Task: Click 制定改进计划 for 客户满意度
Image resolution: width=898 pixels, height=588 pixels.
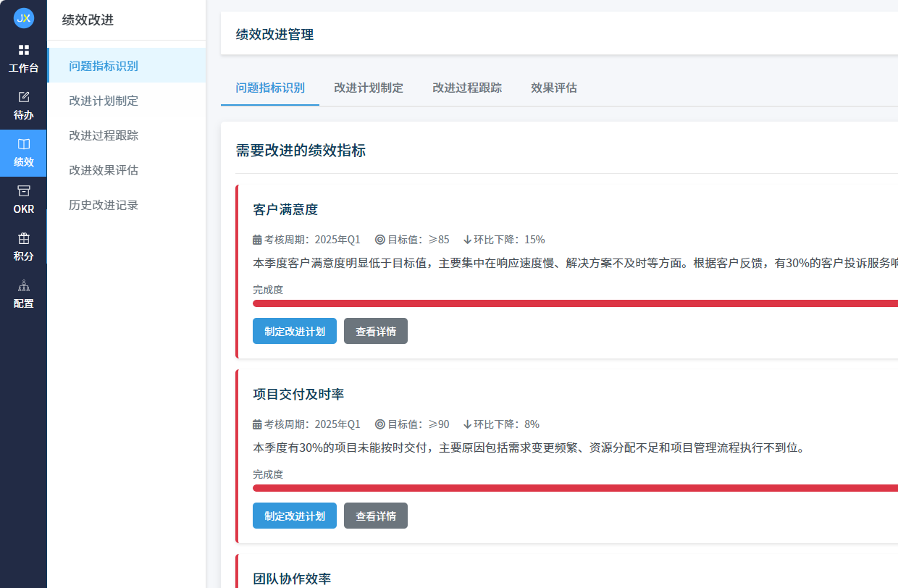Action: pyautogui.click(x=295, y=331)
